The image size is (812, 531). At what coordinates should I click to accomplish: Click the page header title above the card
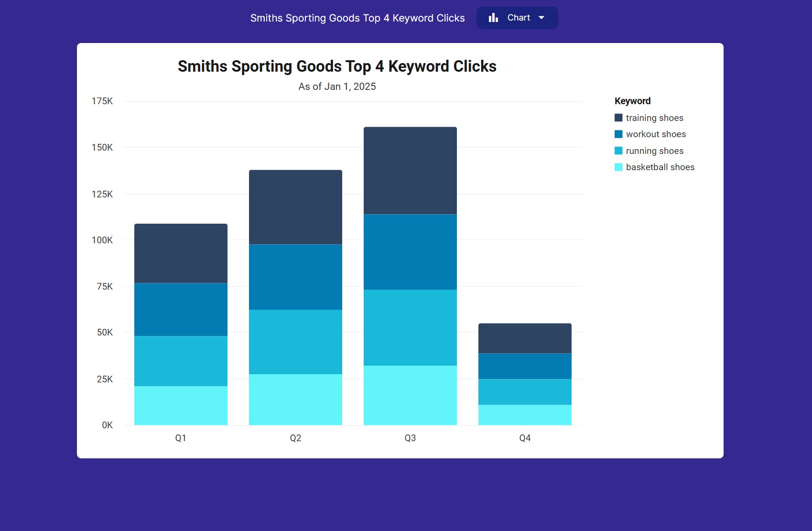(x=357, y=18)
